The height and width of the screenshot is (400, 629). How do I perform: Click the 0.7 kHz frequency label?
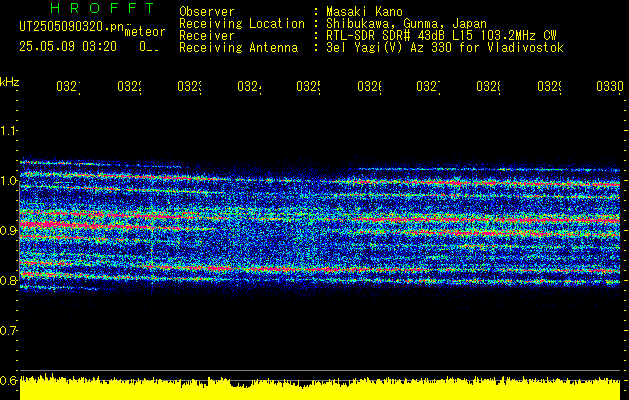(8, 330)
